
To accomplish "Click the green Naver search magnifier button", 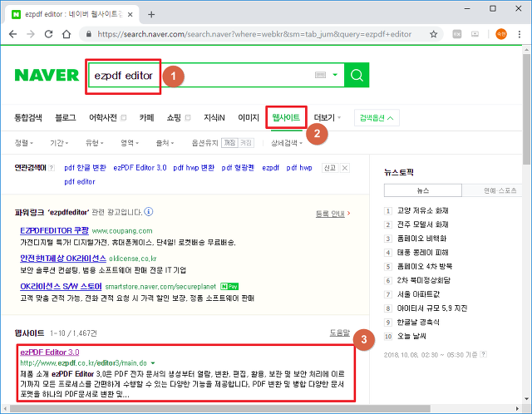I will point(357,75).
